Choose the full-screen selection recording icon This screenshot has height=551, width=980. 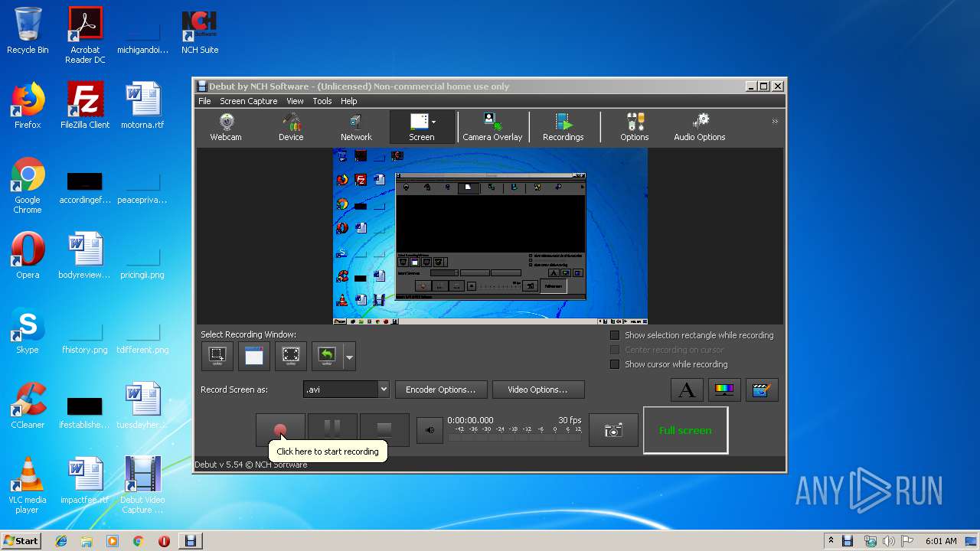click(291, 356)
